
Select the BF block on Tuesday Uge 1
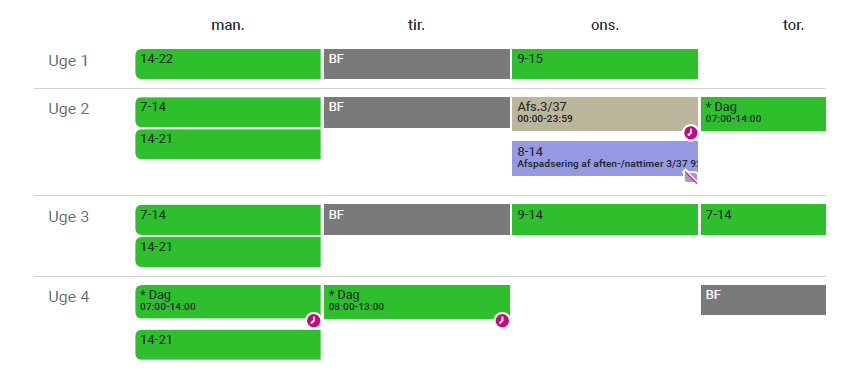pos(417,64)
